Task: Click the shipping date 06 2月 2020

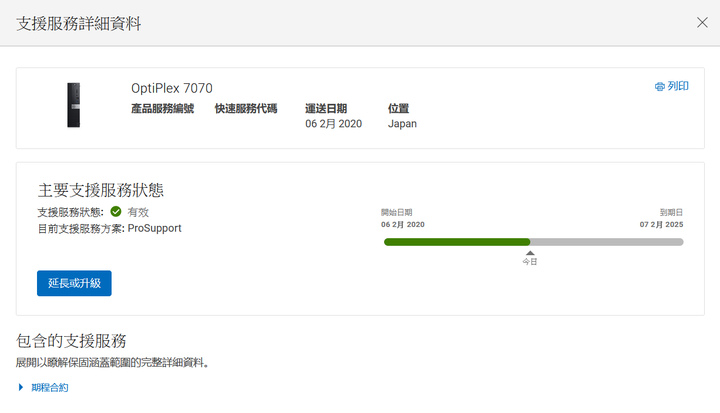Action: [x=334, y=124]
